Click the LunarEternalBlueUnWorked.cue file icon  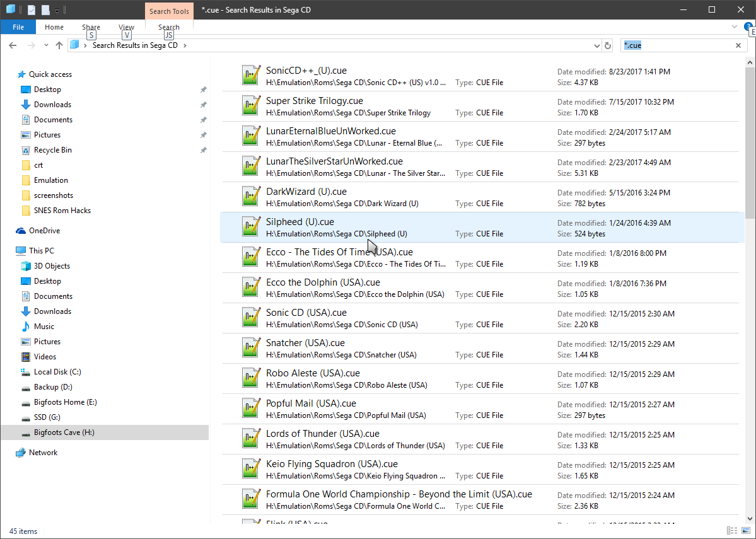coord(251,136)
